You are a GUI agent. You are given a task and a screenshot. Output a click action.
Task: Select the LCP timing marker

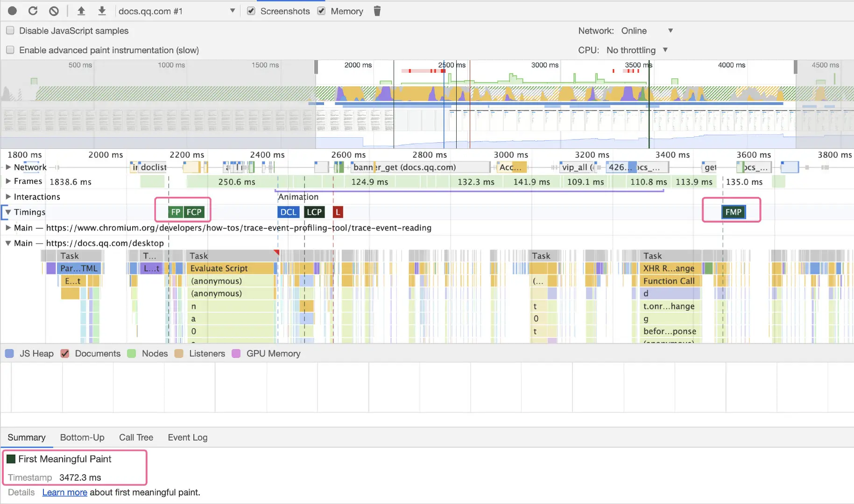click(314, 212)
